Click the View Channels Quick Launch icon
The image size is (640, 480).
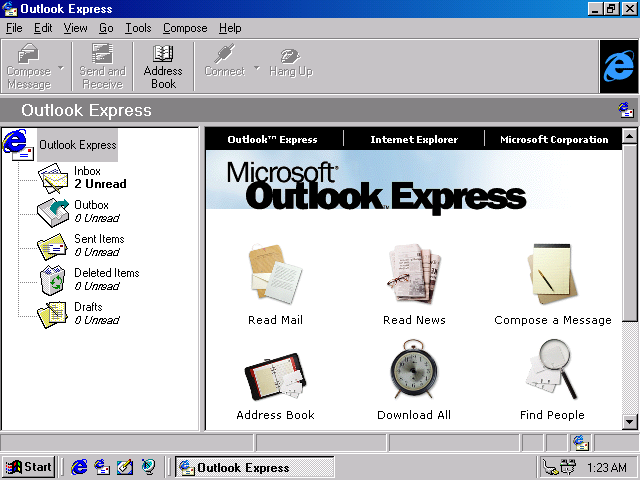coord(148,467)
